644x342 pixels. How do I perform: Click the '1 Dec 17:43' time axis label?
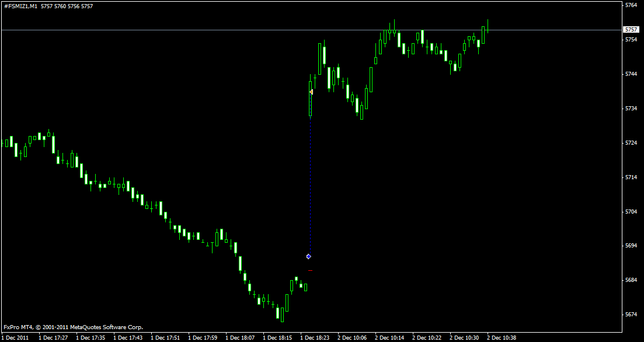128,338
